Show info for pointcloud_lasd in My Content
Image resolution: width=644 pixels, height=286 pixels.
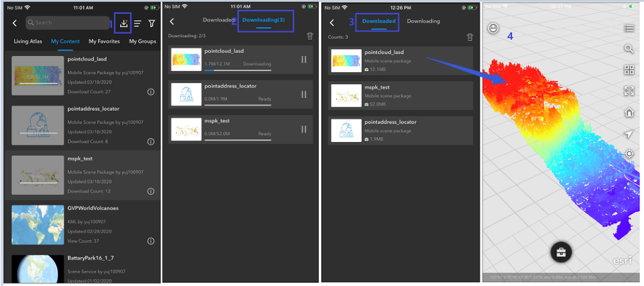click(151, 92)
